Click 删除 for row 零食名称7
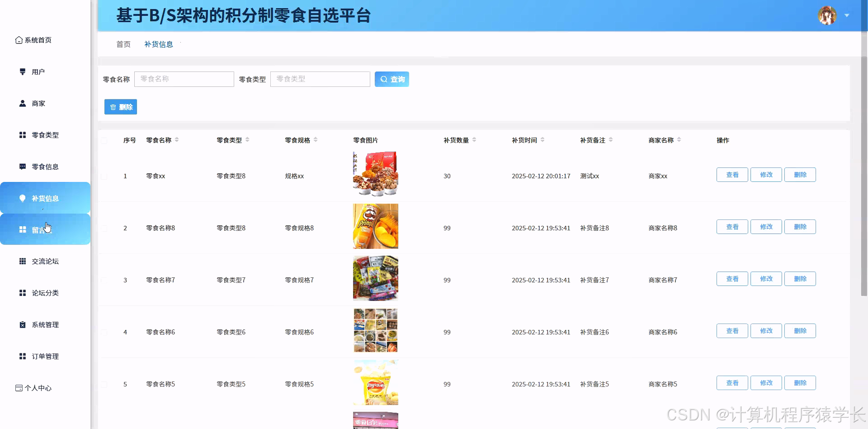This screenshot has width=868, height=429. coord(800,279)
